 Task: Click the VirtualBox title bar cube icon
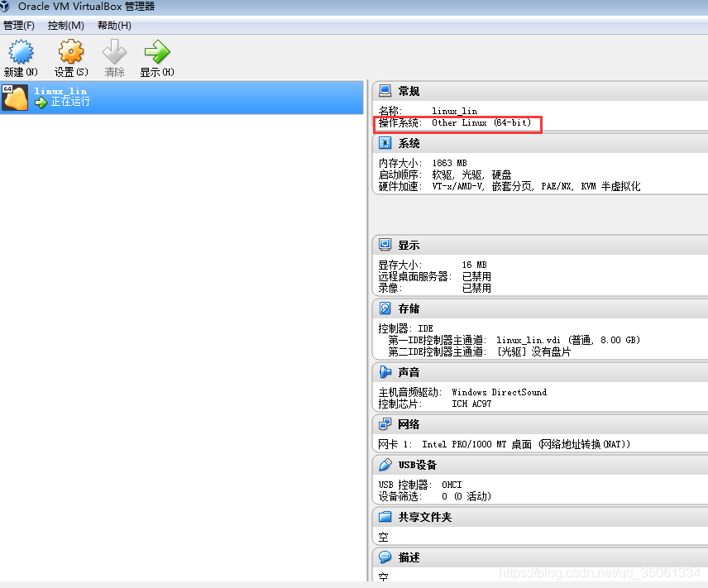(4, 7)
